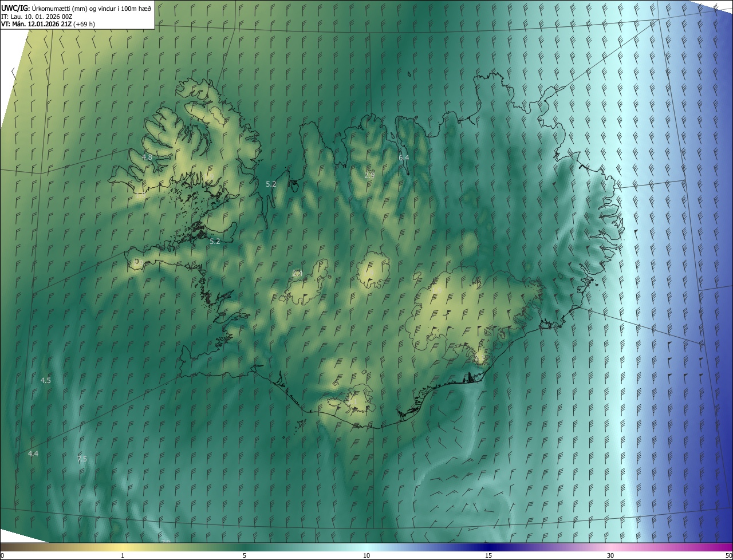Click the '1' tick on the color scale

click(123, 555)
